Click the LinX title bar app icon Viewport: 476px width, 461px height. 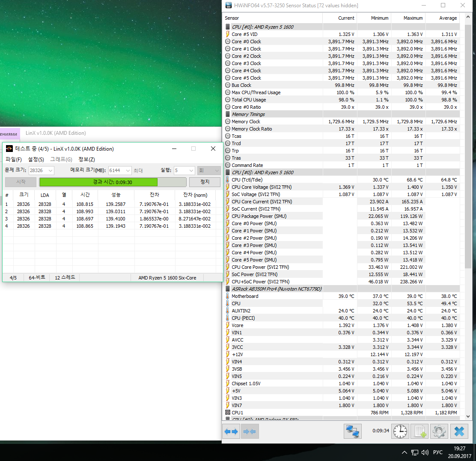click(x=9, y=149)
